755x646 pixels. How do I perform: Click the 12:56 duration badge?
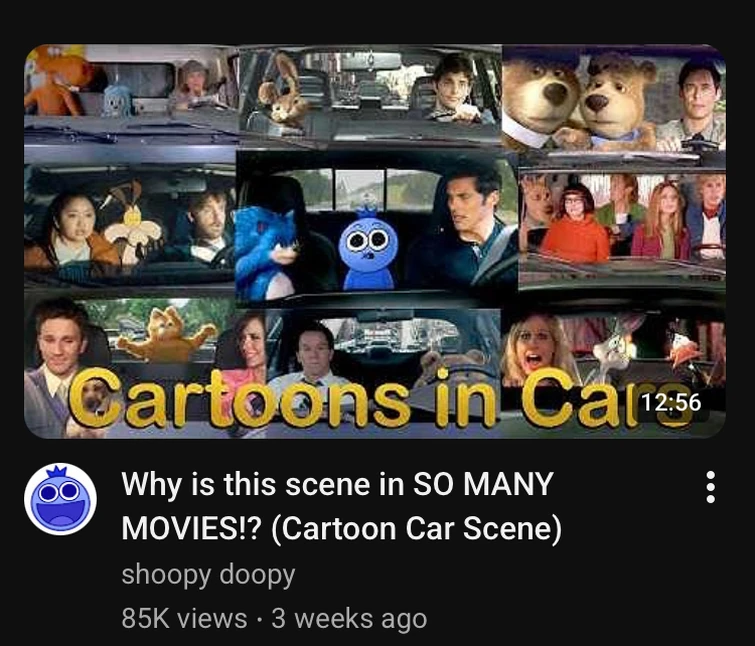671,402
